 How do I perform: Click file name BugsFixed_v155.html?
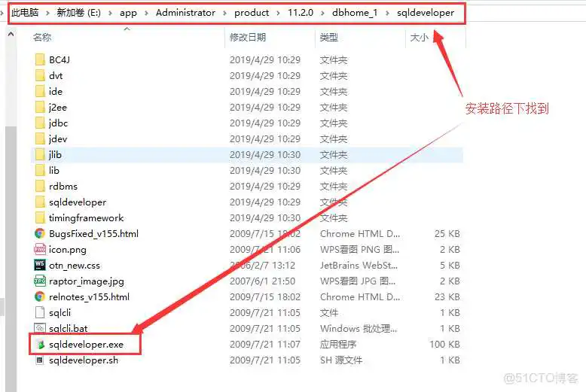click(x=94, y=234)
